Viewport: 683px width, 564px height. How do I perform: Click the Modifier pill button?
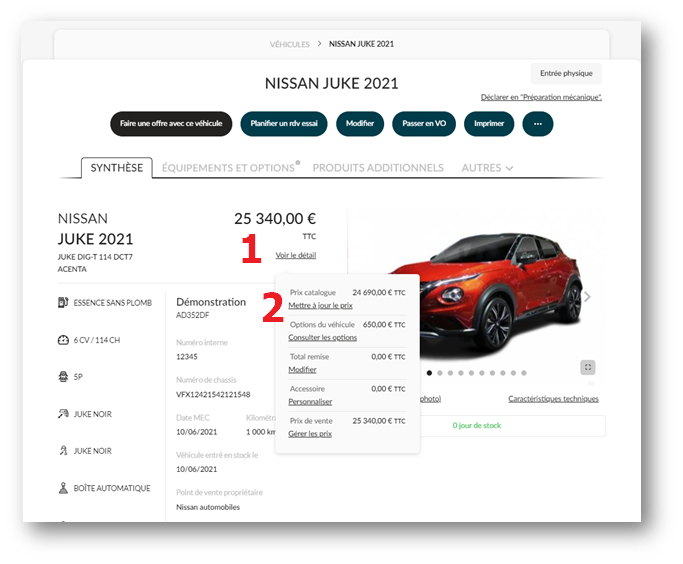pyautogui.click(x=360, y=124)
